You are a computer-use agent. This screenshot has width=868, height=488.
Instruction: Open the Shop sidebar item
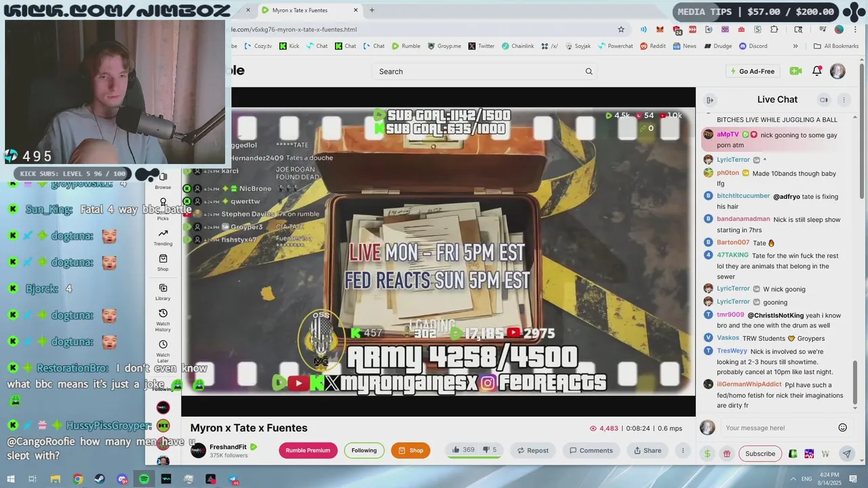click(163, 262)
